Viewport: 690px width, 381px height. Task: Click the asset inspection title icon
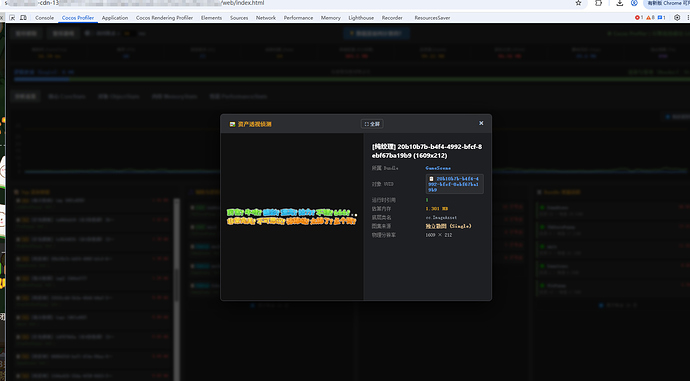tap(232, 125)
